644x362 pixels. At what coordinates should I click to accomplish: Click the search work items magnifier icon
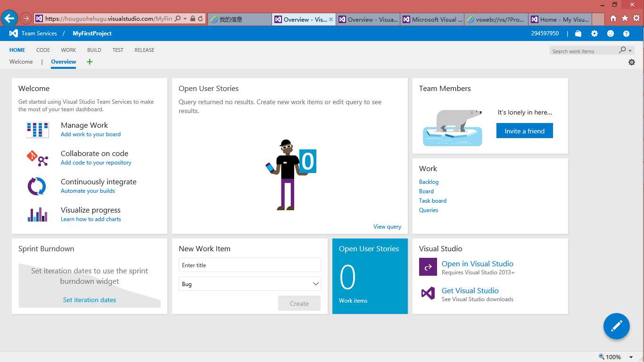click(x=622, y=50)
